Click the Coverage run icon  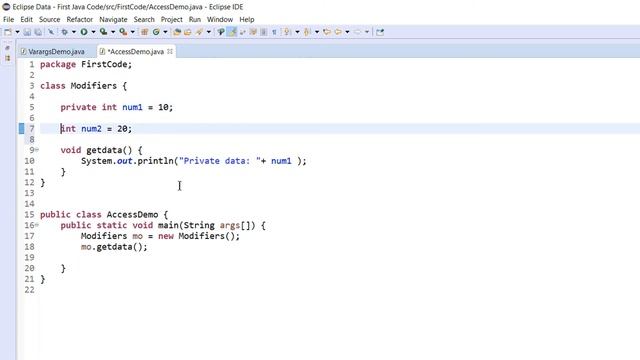[103, 32]
